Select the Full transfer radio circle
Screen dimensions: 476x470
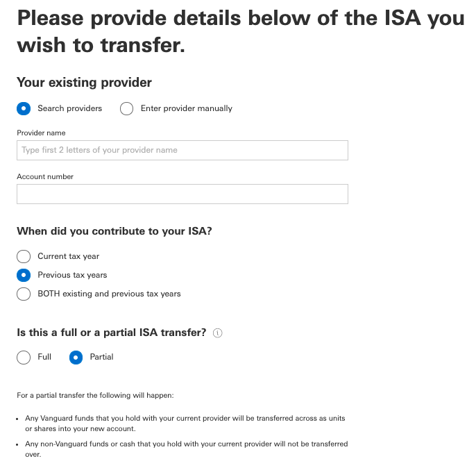[x=24, y=357]
